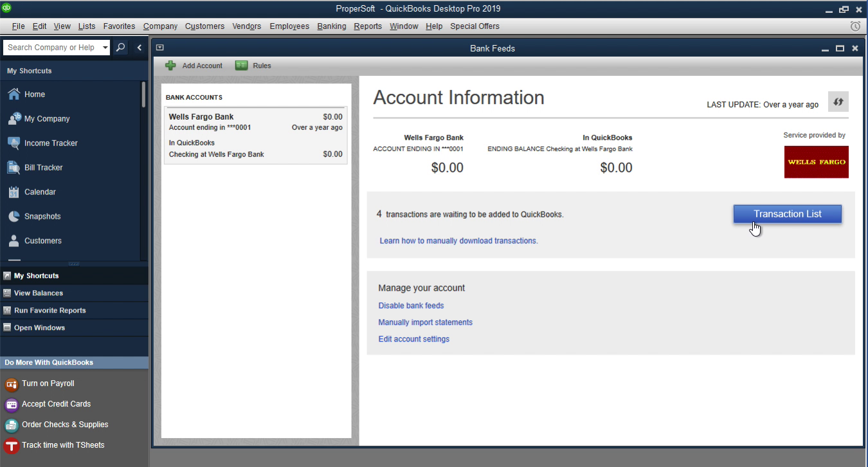Select the Wells Fargo Bank account entry

tap(256, 136)
